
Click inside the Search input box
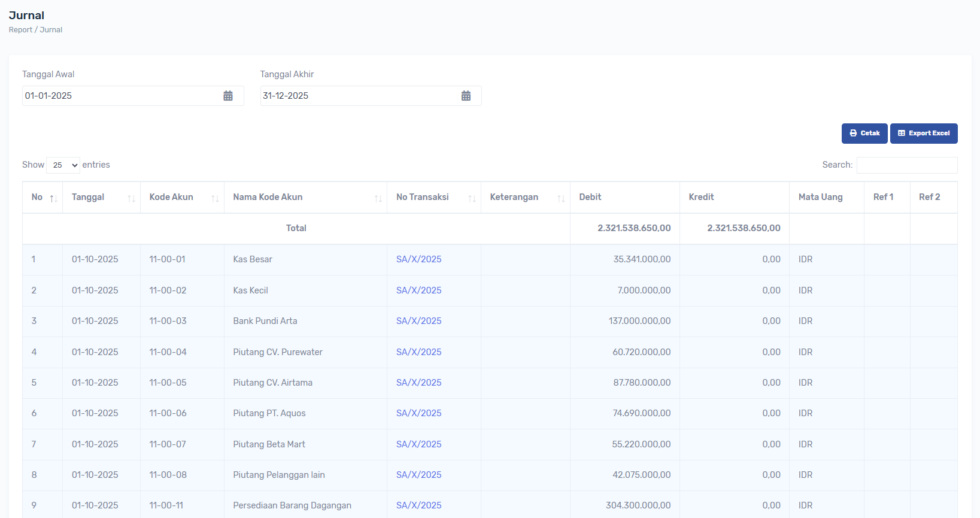pos(906,165)
